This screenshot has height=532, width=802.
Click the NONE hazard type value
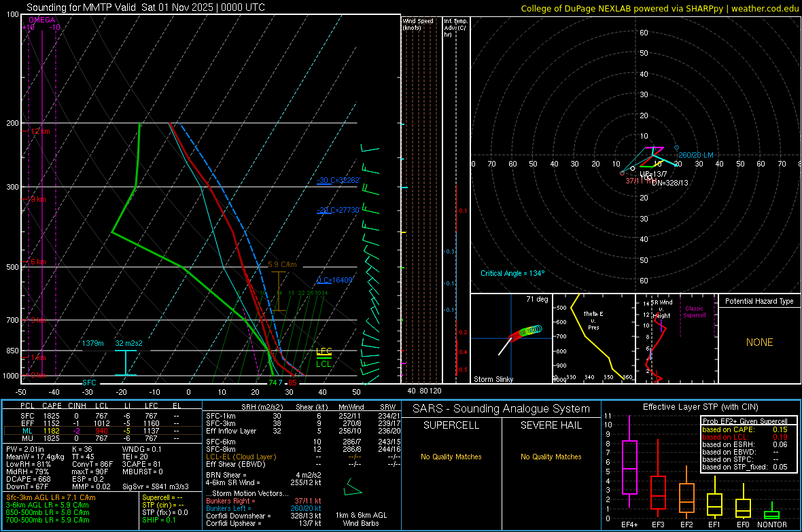click(x=759, y=342)
